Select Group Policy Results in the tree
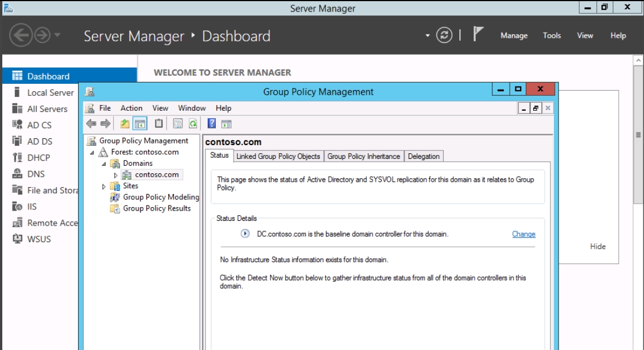The image size is (644, 350). point(157,208)
